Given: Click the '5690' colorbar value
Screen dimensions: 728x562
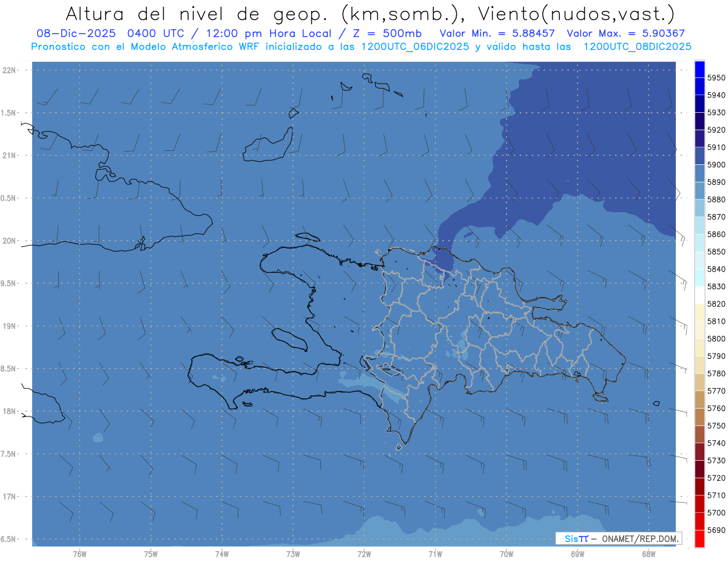Looking at the screenshot, I should pos(716,530).
